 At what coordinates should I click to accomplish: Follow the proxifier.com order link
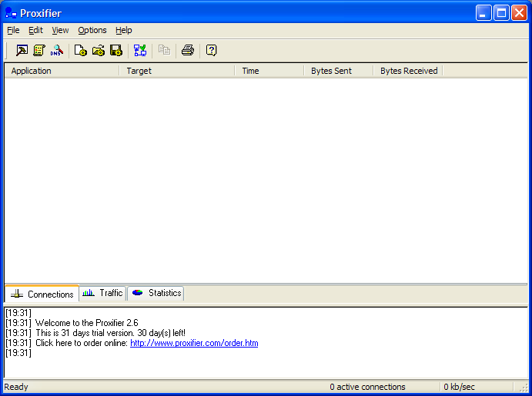194,343
